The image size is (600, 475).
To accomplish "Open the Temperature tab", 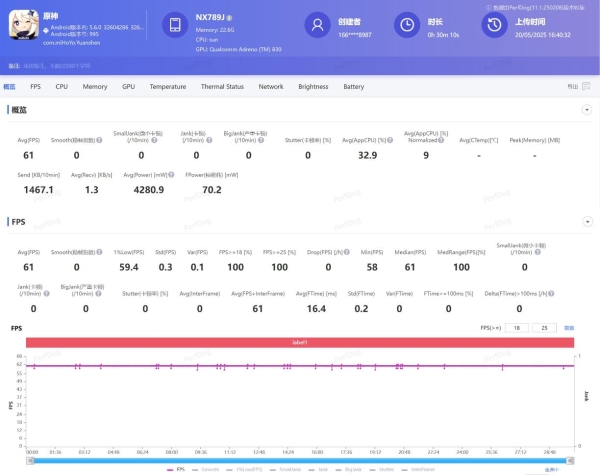I will pos(167,87).
